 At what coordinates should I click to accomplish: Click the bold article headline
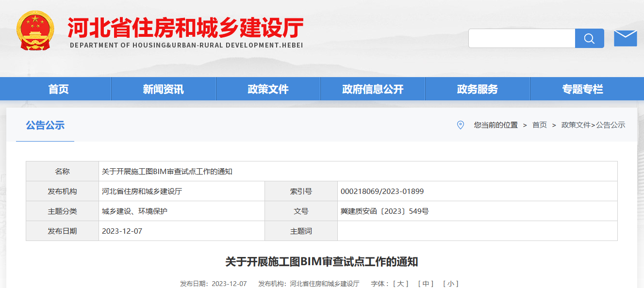pos(322,262)
